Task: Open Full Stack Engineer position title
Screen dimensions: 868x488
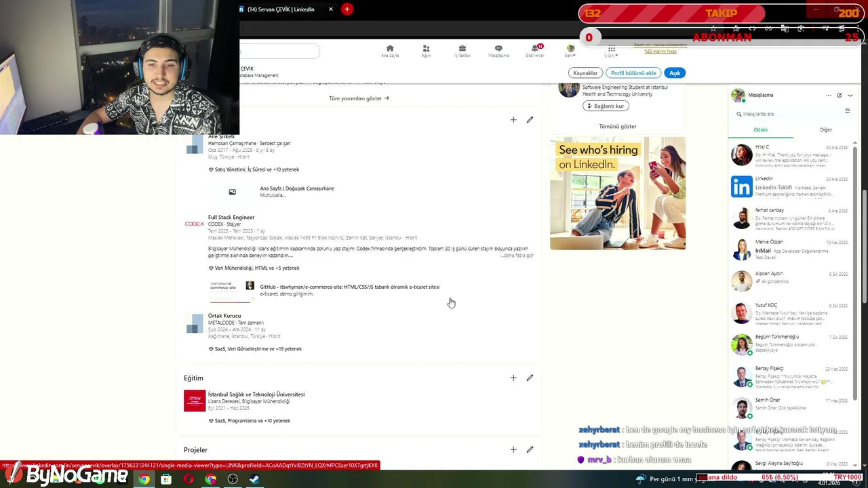Action: pyautogui.click(x=231, y=218)
